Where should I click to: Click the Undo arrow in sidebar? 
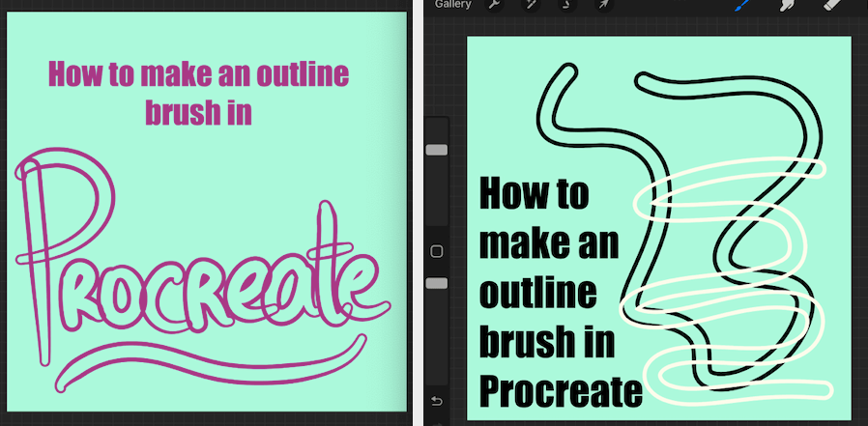[x=436, y=401]
